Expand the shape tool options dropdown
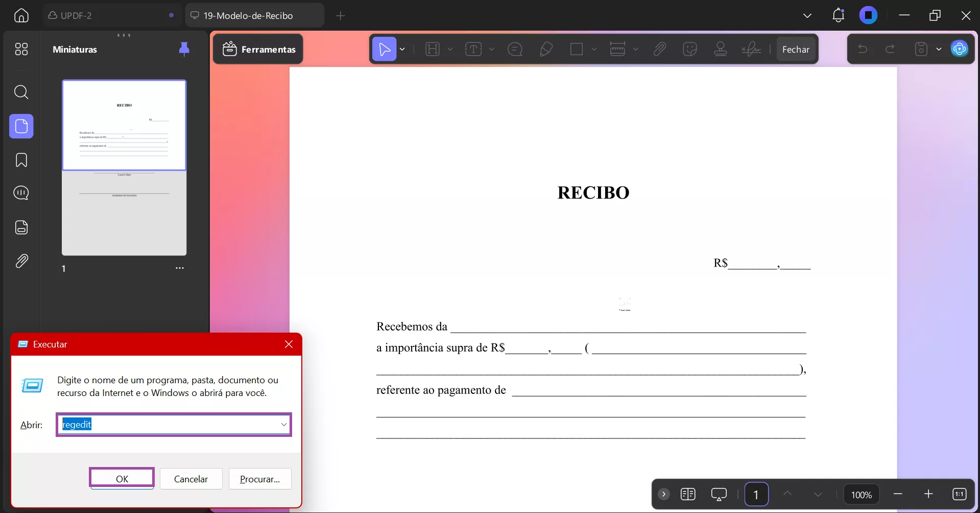This screenshot has height=513, width=980. (x=594, y=49)
